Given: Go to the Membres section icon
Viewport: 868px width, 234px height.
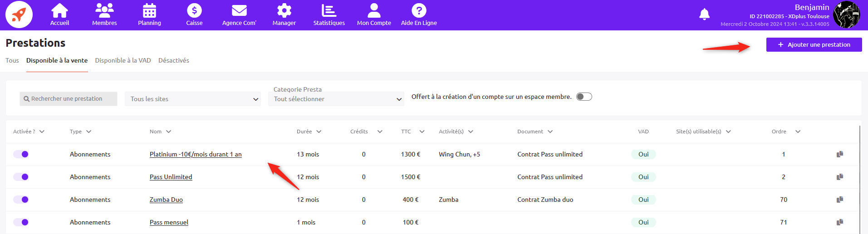Looking at the screenshot, I should click(x=104, y=11).
